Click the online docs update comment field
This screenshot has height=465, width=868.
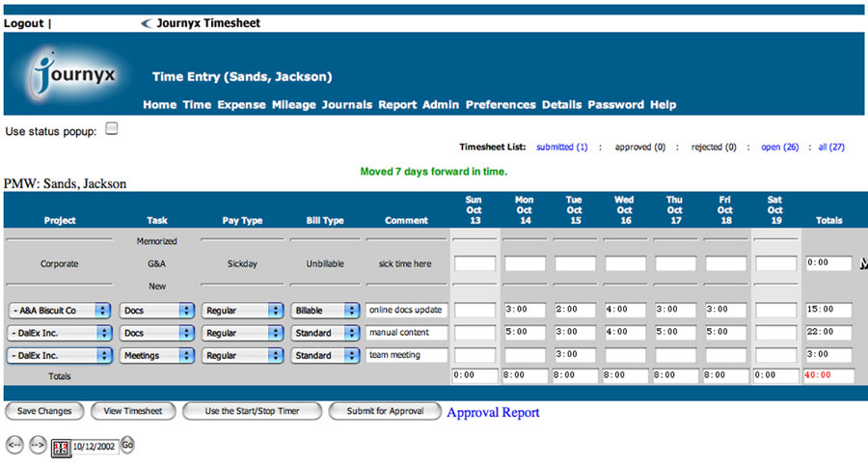click(406, 311)
